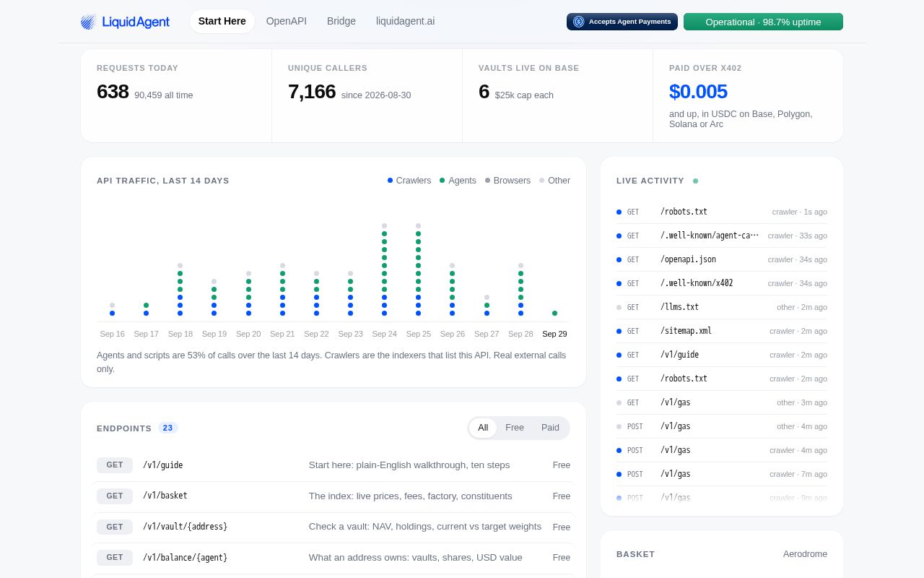
Task: Click the Free label on /v1/basket row
Action: [562, 496]
